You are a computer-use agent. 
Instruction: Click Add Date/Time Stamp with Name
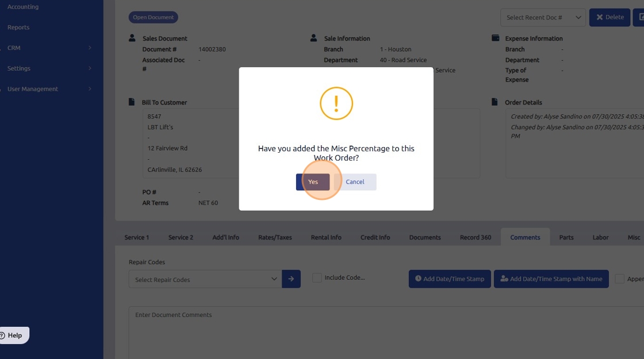pos(551,279)
